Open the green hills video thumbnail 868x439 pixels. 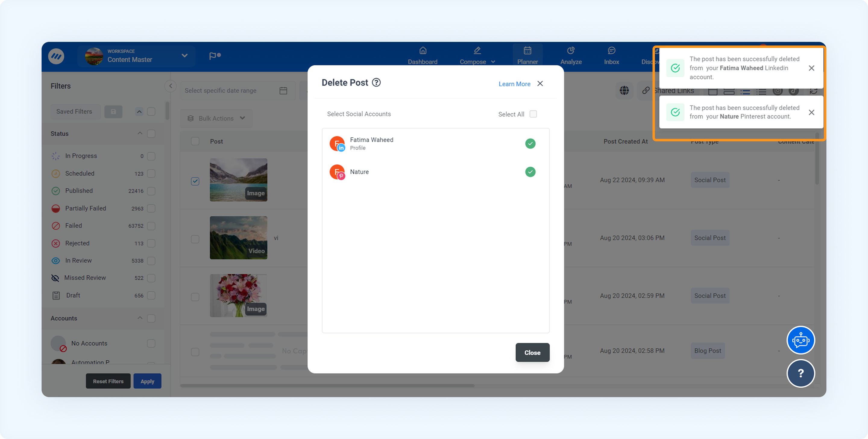239,238
